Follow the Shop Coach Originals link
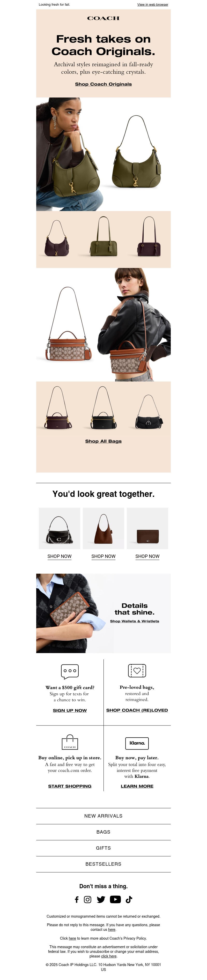This screenshot has height=980, width=207. coord(103,84)
